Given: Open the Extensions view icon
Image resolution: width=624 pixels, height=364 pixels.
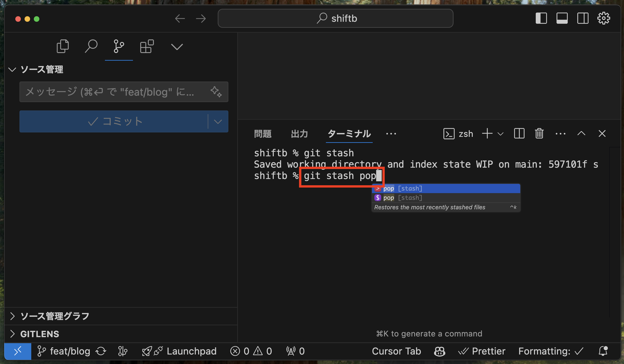Looking at the screenshot, I should click(147, 46).
